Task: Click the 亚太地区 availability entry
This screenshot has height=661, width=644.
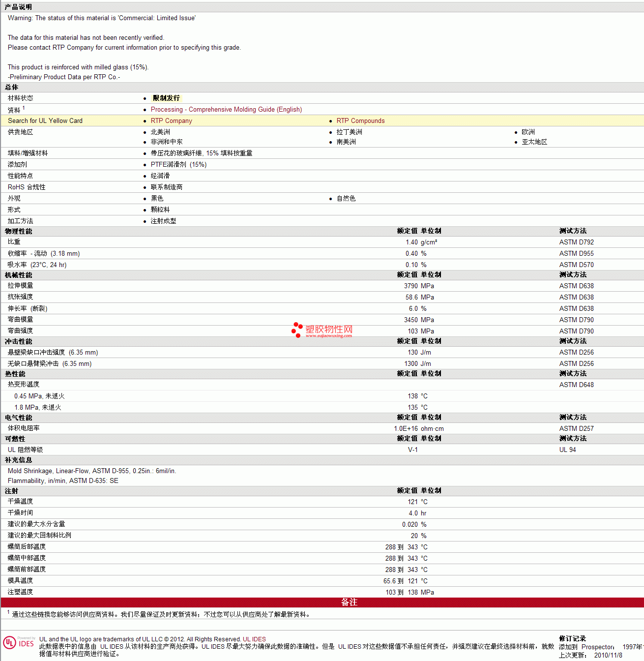Action: click(x=535, y=142)
